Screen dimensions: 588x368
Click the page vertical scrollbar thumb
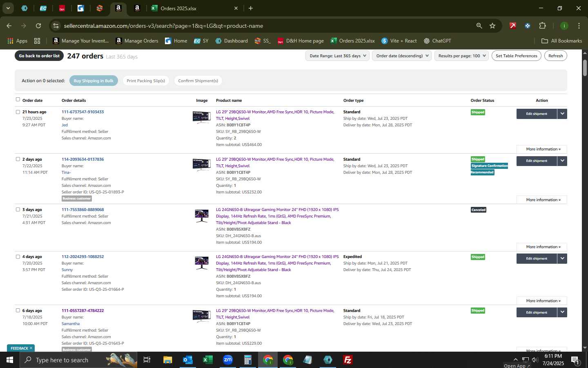click(x=585, y=68)
